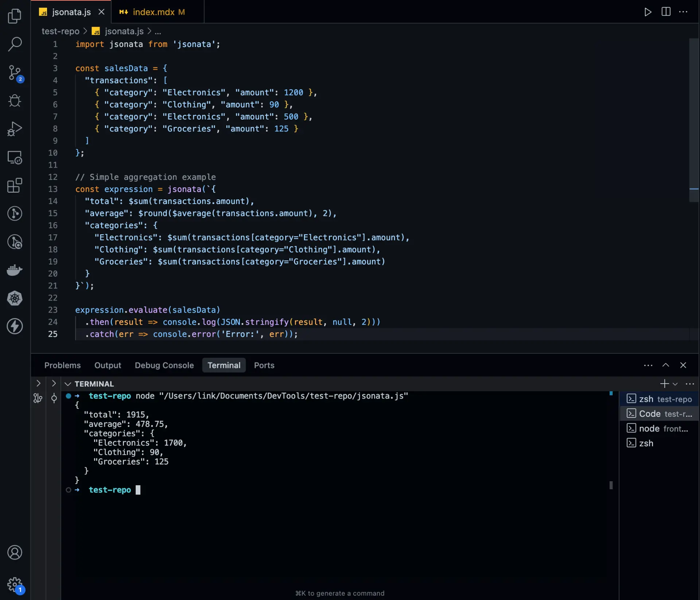Maximize the panel
The height and width of the screenshot is (600, 700).
click(666, 365)
